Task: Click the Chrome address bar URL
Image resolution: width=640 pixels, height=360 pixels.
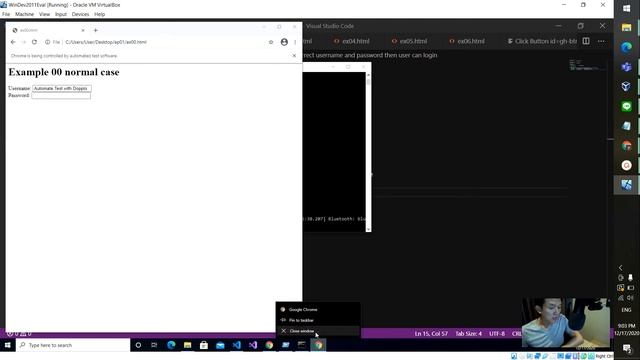Action: point(106,42)
